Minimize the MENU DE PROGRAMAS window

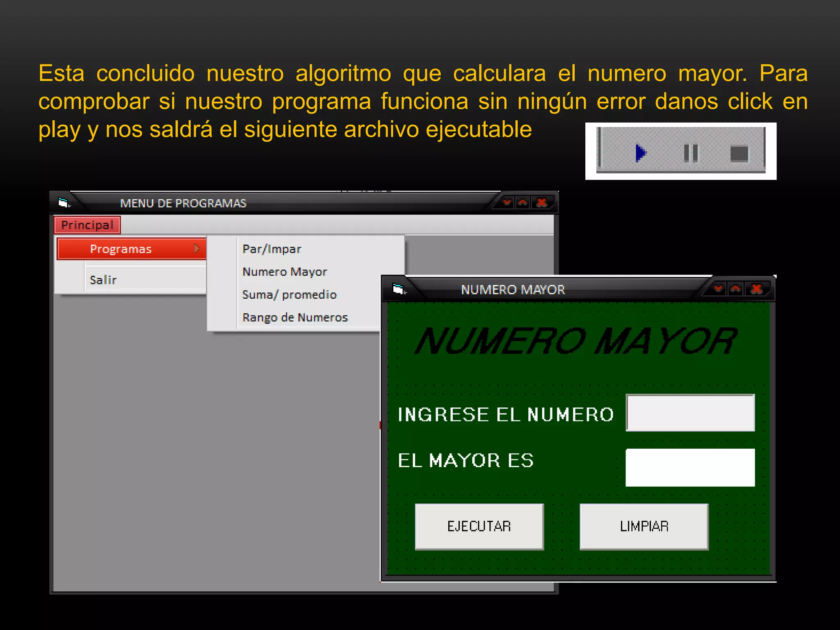pos(507,202)
